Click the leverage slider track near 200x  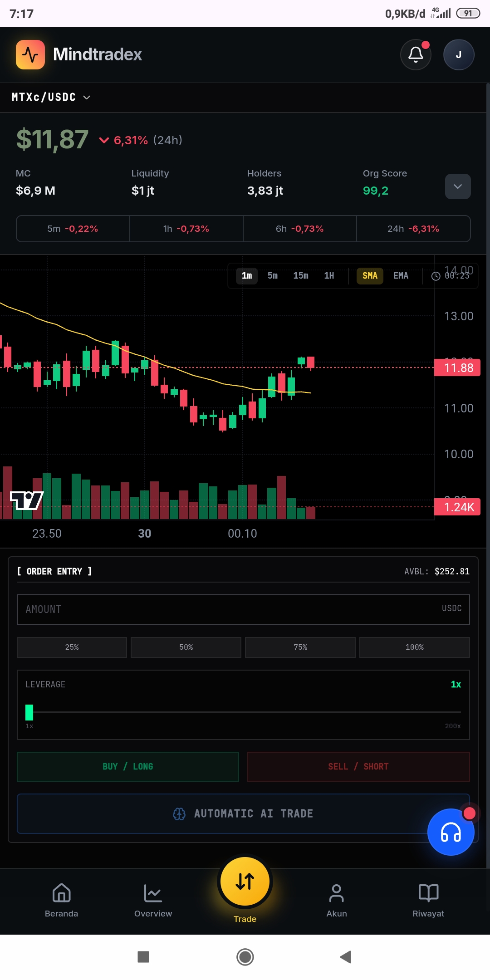tap(456, 712)
